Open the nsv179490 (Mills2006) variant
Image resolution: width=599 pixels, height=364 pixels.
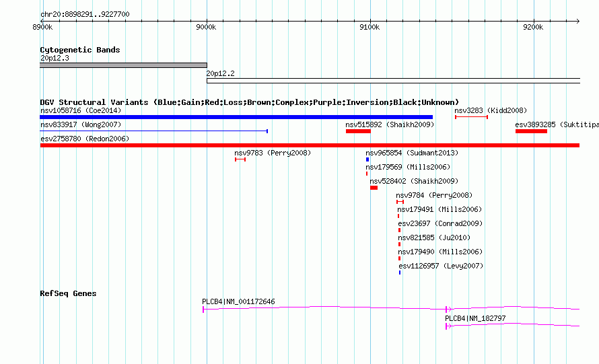click(x=440, y=252)
